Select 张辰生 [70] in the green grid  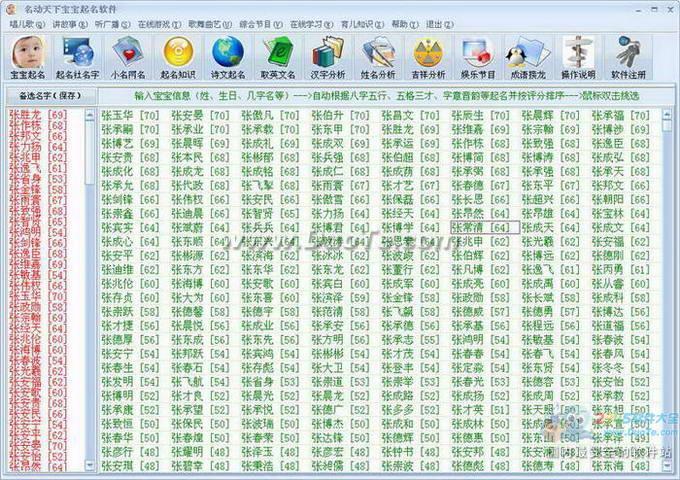[x=481, y=115]
